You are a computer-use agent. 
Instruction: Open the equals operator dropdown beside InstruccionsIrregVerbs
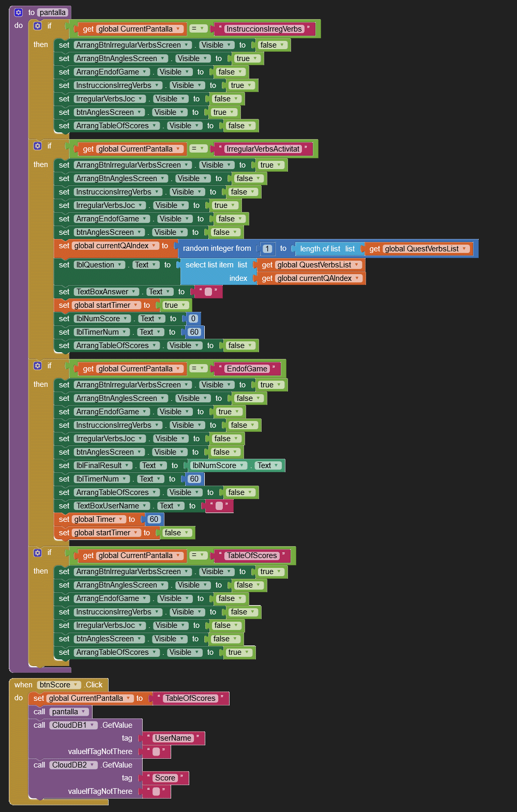click(198, 29)
